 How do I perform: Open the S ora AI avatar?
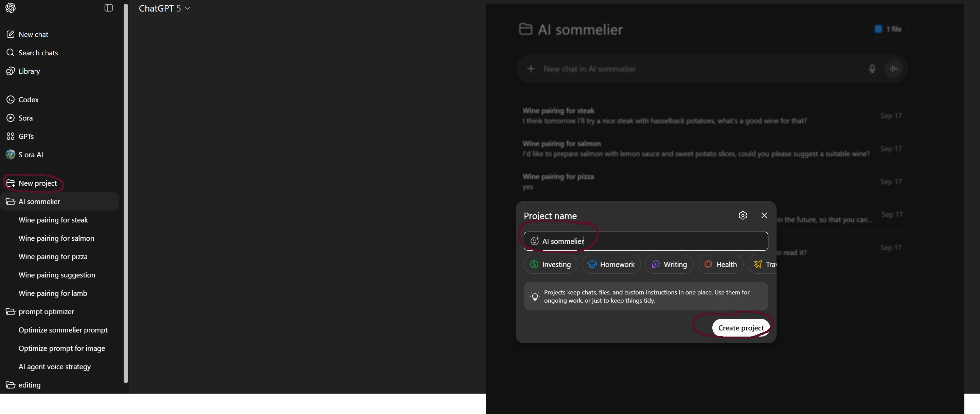[11, 155]
